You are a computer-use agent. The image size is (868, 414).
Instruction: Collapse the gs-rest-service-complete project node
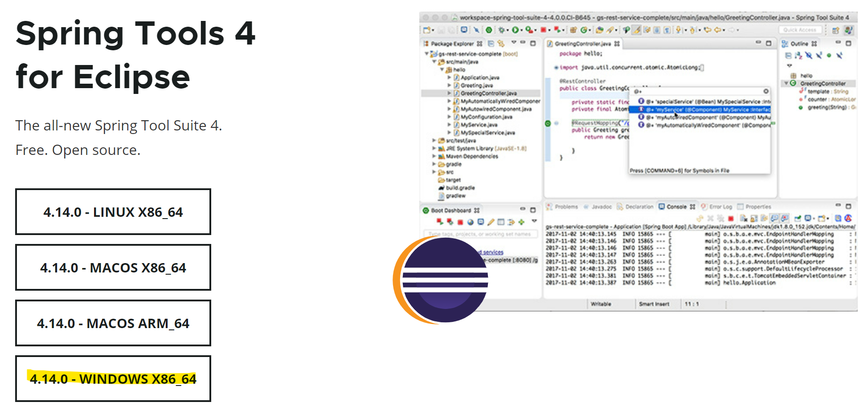coord(426,54)
